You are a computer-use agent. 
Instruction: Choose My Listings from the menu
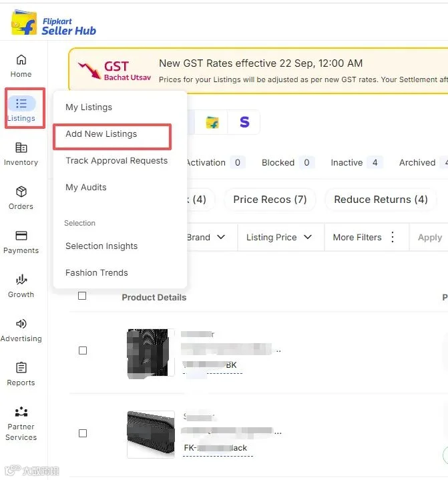pyautogui.click(x=89, y=107)
